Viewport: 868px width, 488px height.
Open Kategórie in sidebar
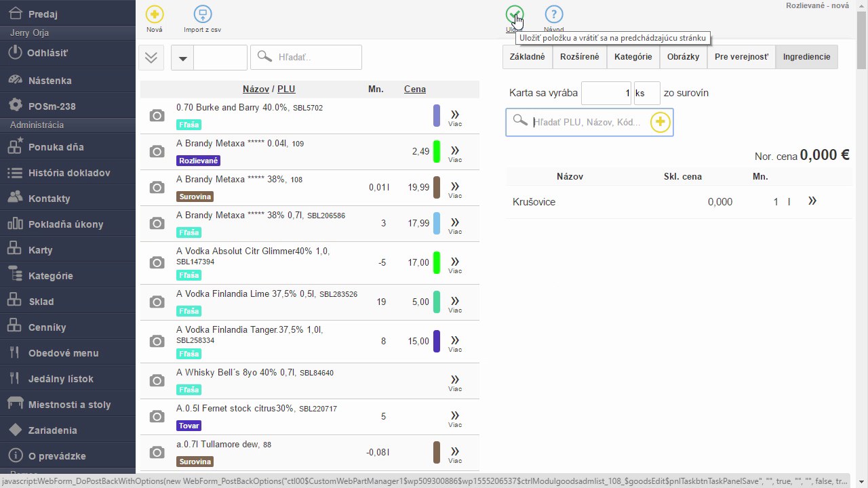pyautogui.click(x=68, y=275)
